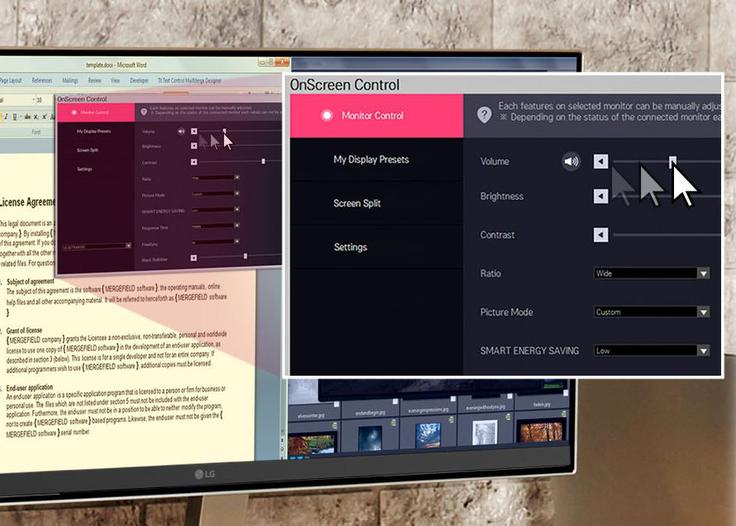
Task: Switch to Mailings tab in Word
Action: point(70,81)
